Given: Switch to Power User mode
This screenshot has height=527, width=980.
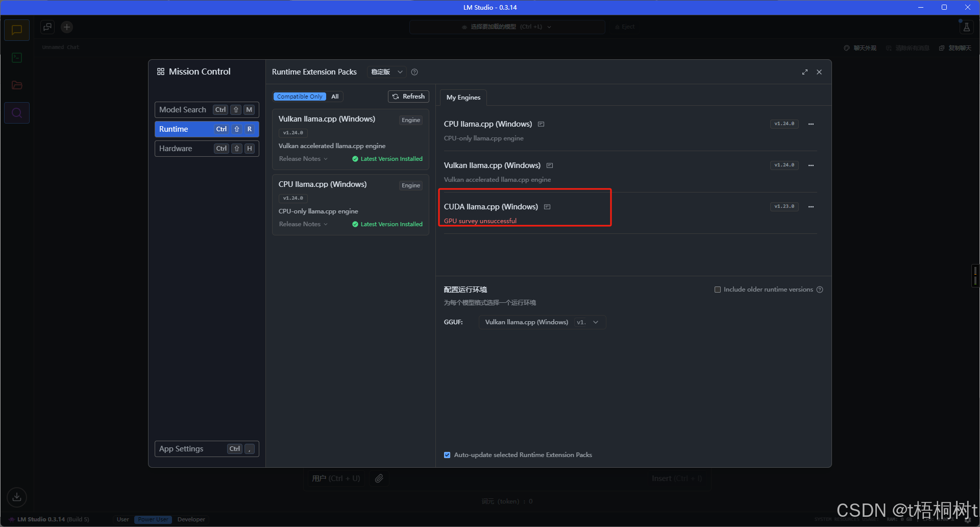Looking at the screenshot, I should pos(153,519).
